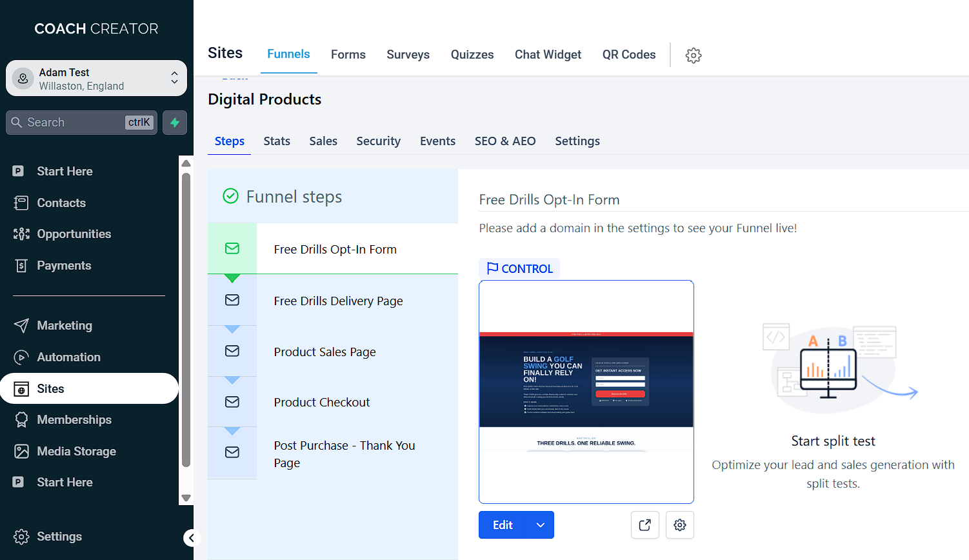Open step settings gear beside Edit button
The image size is (969, 560).
pos(680,525)
